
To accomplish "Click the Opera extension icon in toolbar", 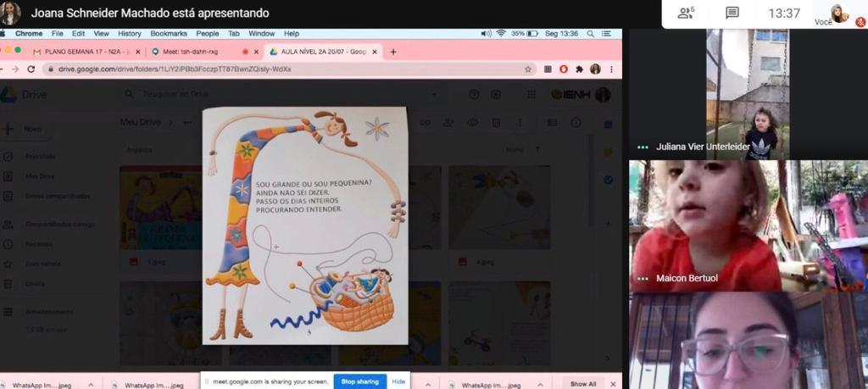I will 563,69.
